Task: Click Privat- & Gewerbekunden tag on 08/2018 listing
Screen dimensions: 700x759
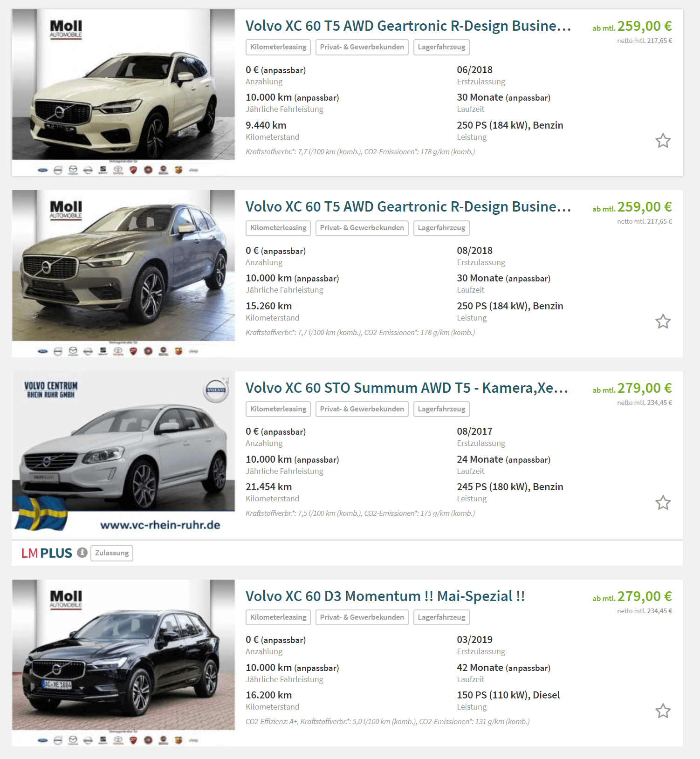Action: (362, 228)
